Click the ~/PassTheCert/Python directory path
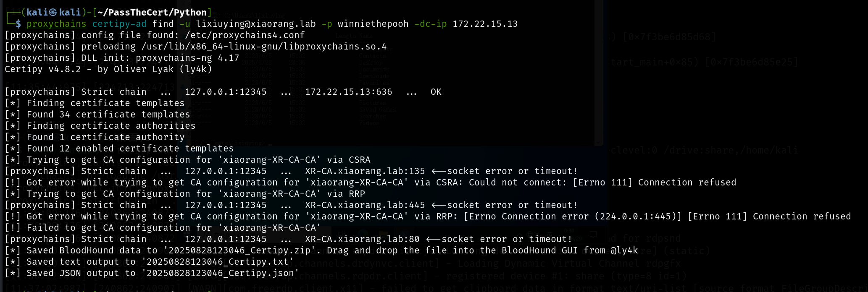The height and width of the screenshot is (292, 868). (152, 13)
